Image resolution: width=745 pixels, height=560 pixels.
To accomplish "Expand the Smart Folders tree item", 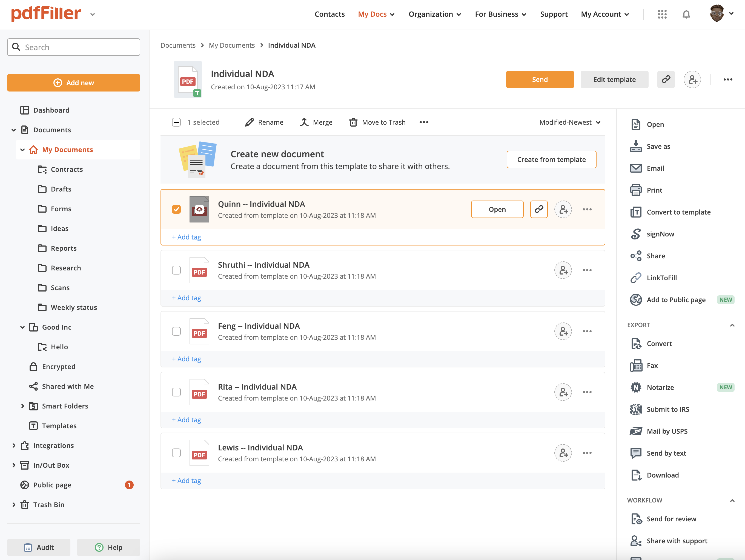I will tap(22, 406).
